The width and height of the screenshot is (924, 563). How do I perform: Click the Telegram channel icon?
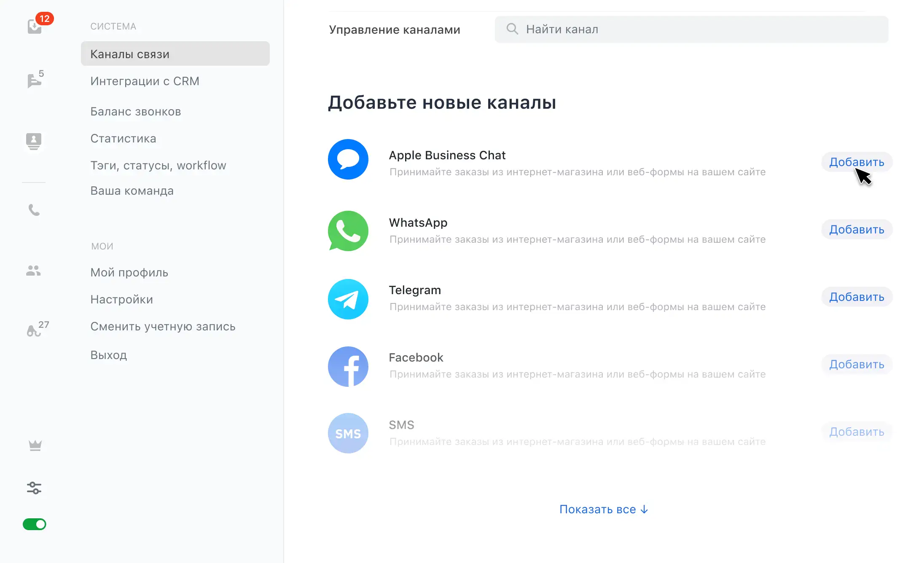(x=348, y=299)
